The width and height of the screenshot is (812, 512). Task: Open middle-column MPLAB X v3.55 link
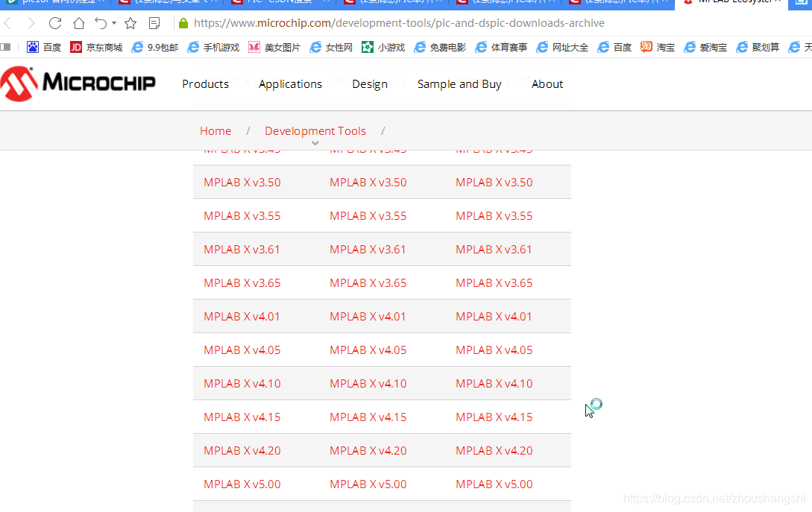[x=368, y=216]
